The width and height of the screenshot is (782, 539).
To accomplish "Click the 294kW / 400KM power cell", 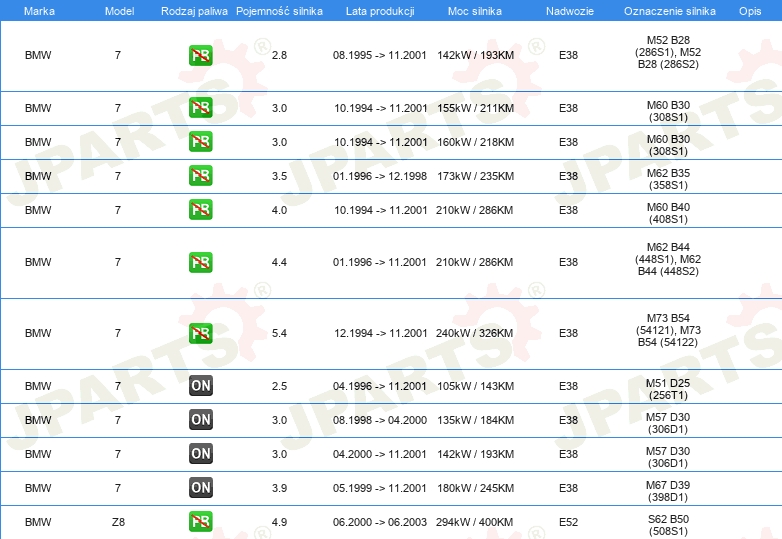I will 474,522.
